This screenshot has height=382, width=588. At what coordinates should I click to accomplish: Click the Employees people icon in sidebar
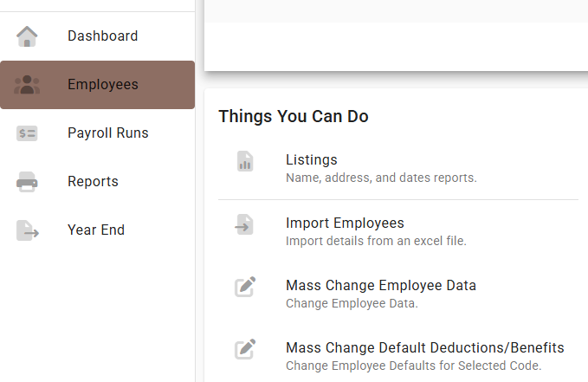click(x=28, y=85)
